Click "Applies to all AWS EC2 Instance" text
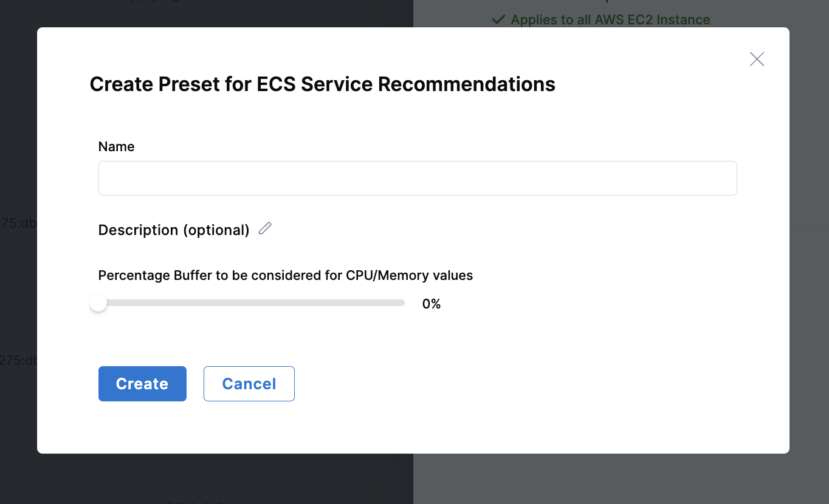 tap(610, 19)
